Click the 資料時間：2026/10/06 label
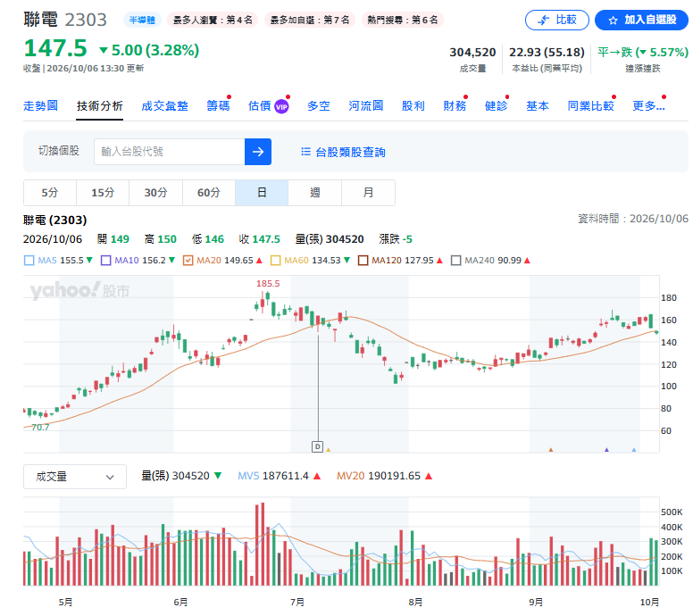The image size is (693, 616). [x=633, y=219]
